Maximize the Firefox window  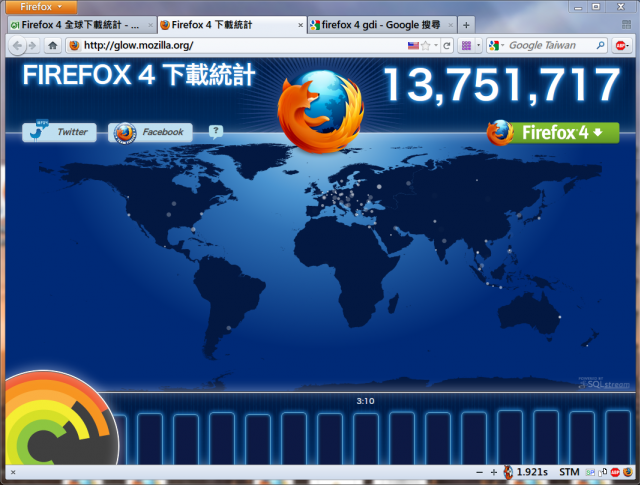click(x=596, y=7)
